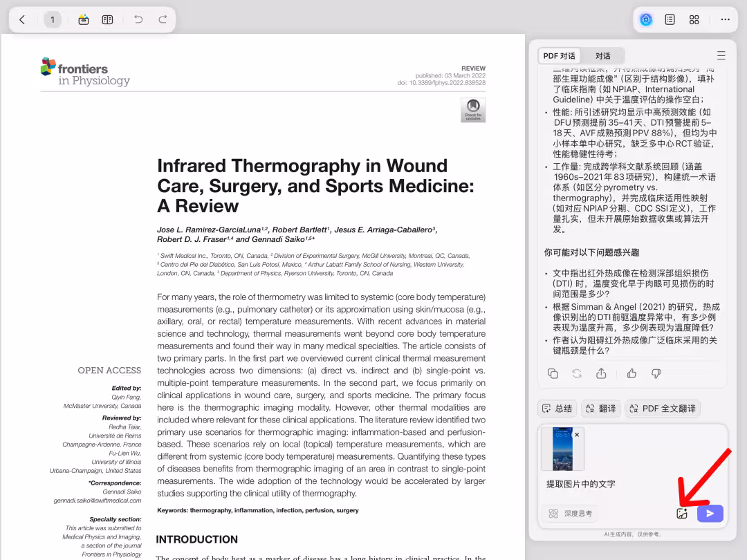Open the document outline list icon

[670, 19]
